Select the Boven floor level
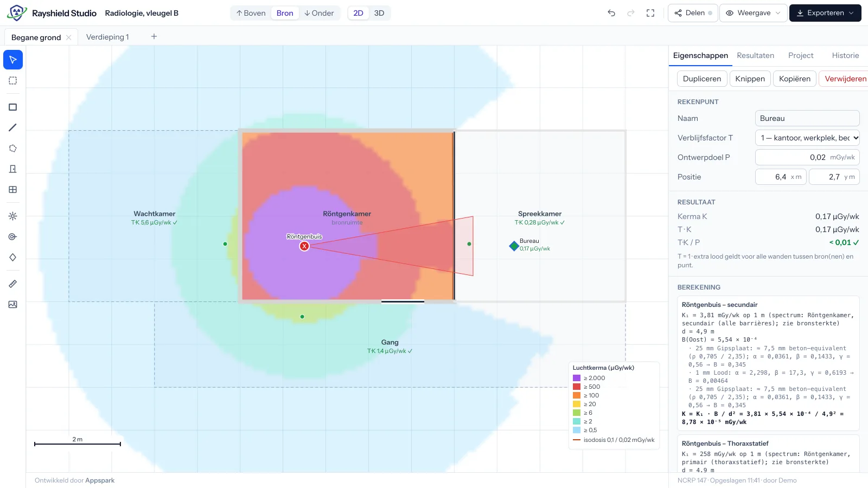 [251, 13]
